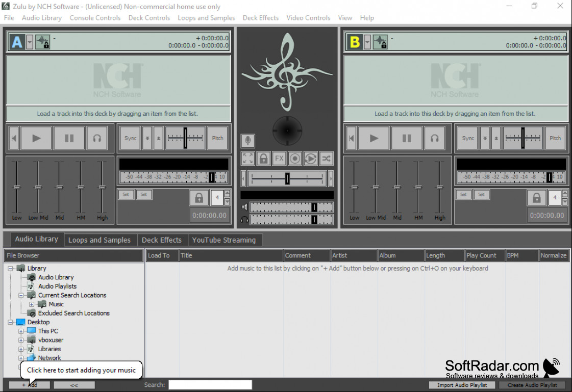Click Deck A pitch up arrow
Screen dimensions: 572x392
click(158, 138)
